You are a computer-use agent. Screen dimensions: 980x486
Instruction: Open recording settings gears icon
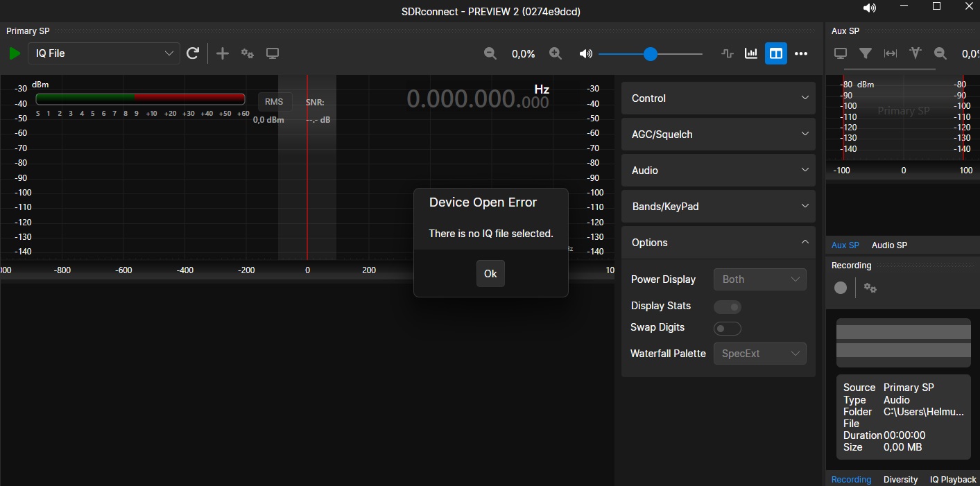point(870,288)
